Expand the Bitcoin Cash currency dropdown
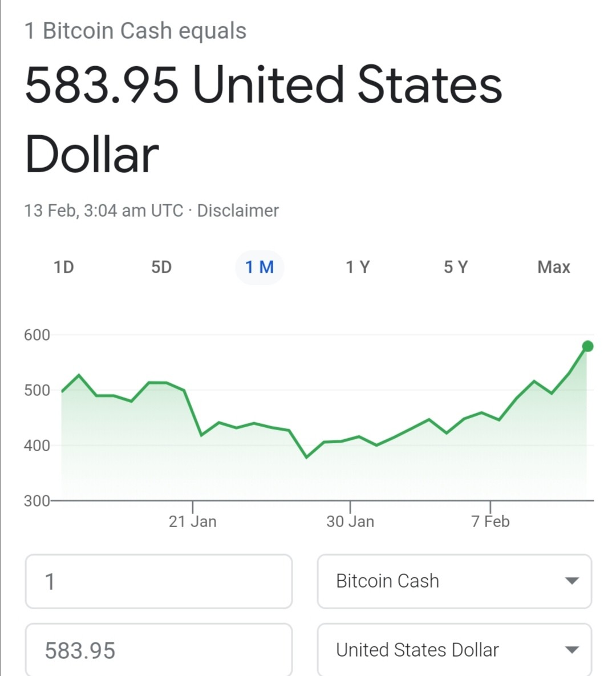Viewport: 616px width, 676px height. pyautogui.click(x=455, y=581)
